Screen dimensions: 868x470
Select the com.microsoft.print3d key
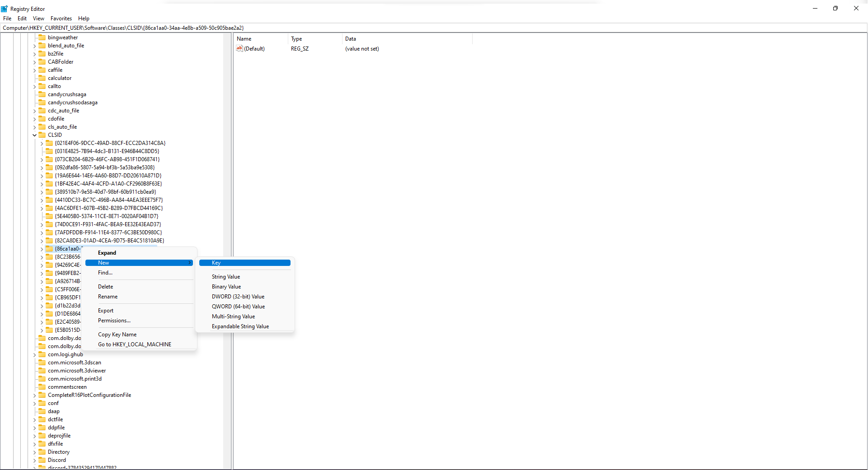tap(75, 379)
